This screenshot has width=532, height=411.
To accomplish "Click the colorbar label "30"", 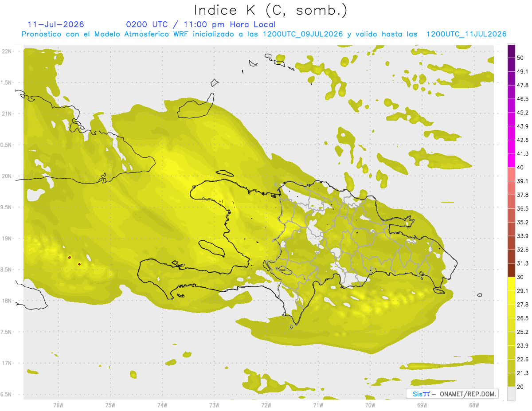I will point(520,277).
